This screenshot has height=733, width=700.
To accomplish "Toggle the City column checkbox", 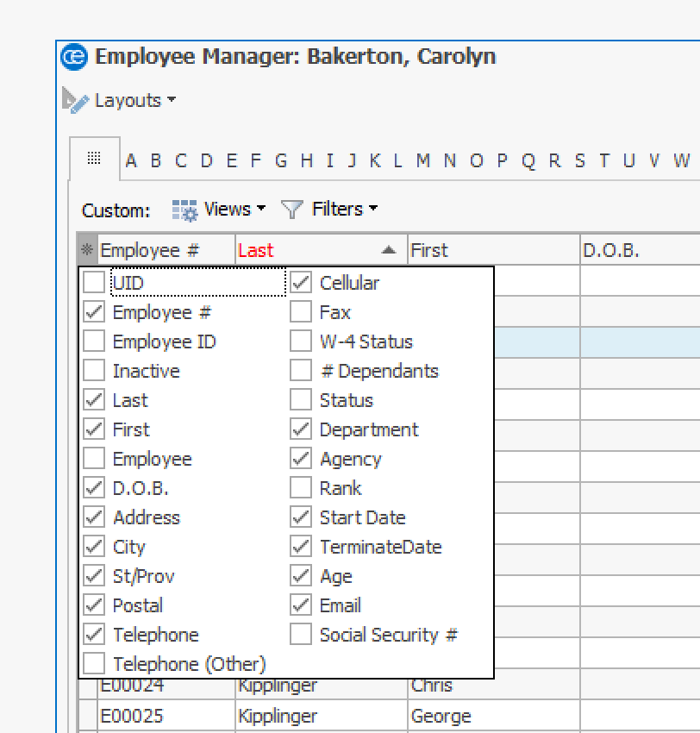I will coord(94,547).
